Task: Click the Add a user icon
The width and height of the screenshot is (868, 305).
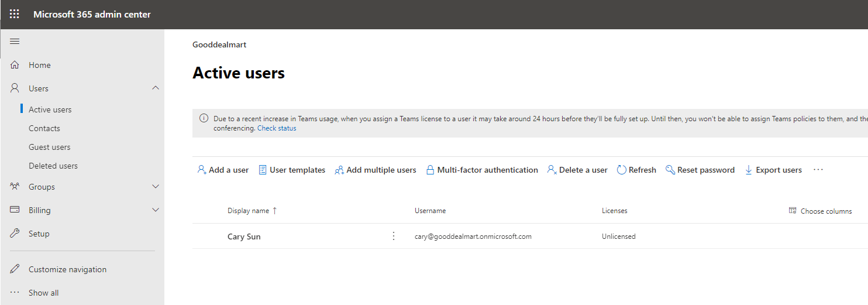Action: click(202, 170)
